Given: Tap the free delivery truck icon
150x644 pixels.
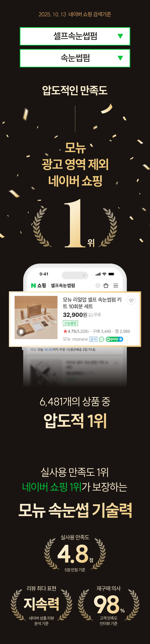Looking at the screenshot, I should (x=91, y=315).
